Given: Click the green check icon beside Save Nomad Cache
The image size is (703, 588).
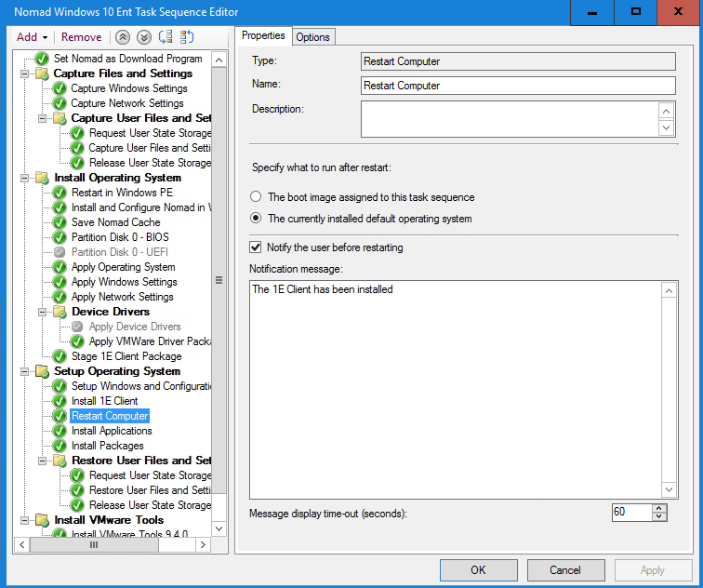Looking at the screenshot, I should pyautogui.click(x=60, y=222).
